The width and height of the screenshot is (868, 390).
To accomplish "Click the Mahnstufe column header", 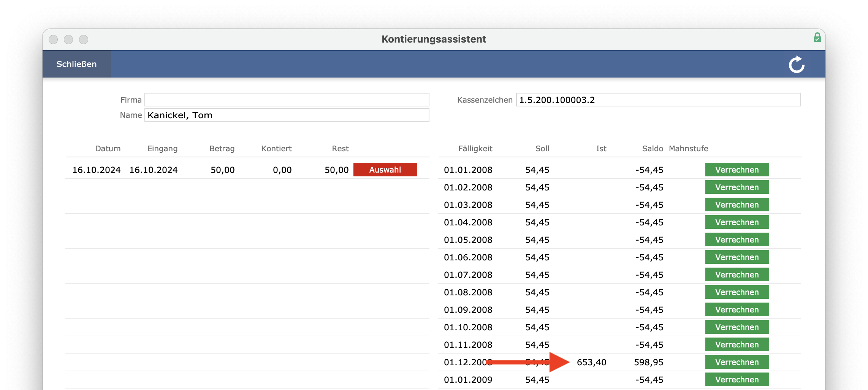I will tap(689, 149).
